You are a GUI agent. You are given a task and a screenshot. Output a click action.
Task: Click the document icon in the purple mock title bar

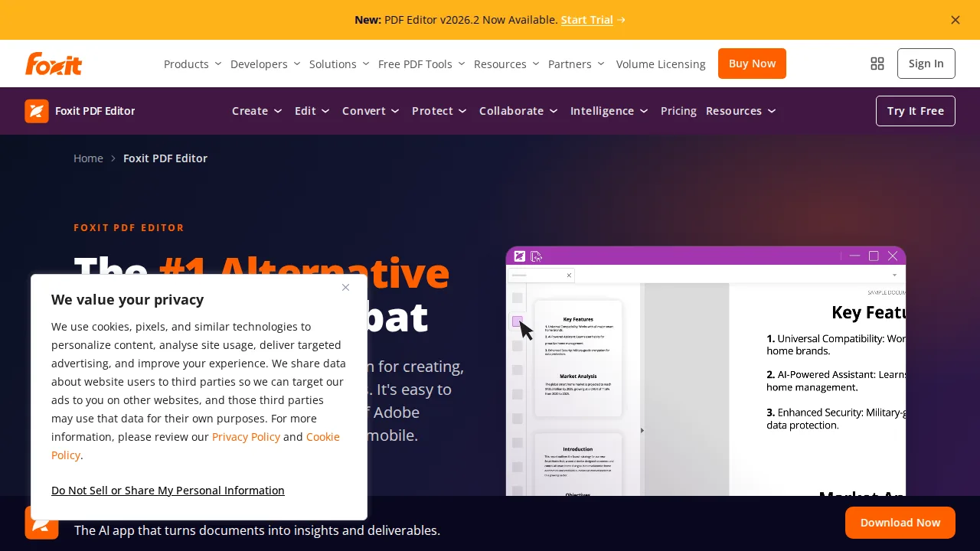point(537,256)
